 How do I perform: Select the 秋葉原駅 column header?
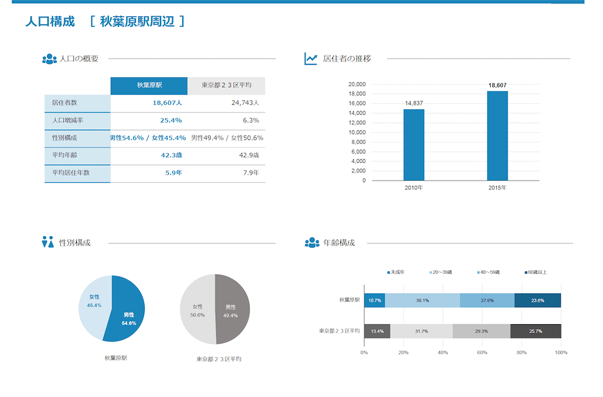[x=149, y=85]
